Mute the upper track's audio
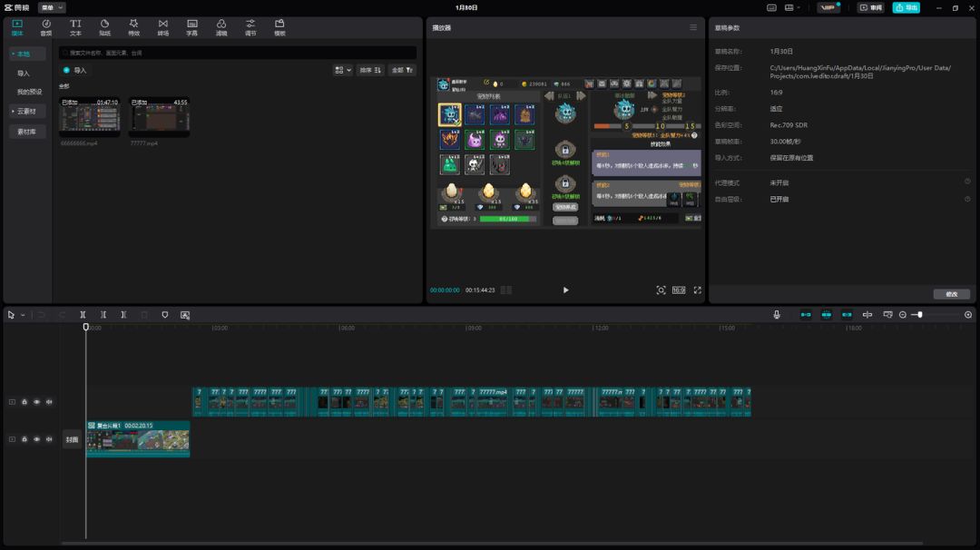980x550 pixels. (x=49, y=401)
